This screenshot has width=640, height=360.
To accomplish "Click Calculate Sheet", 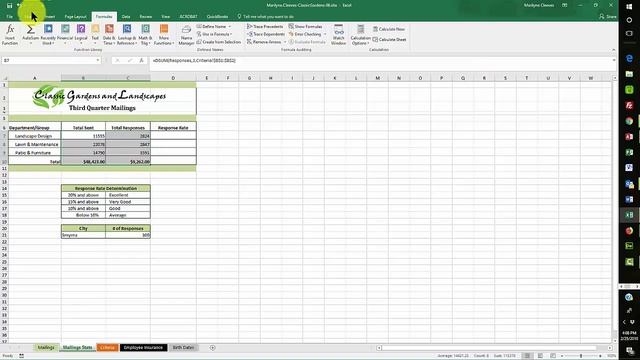I will (389, 40).
